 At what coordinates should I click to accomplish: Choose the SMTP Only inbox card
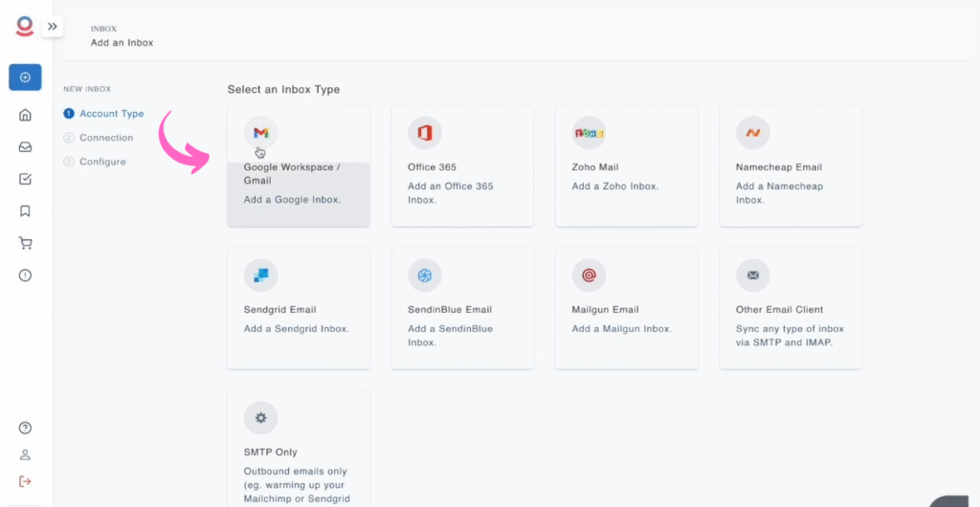299,450
